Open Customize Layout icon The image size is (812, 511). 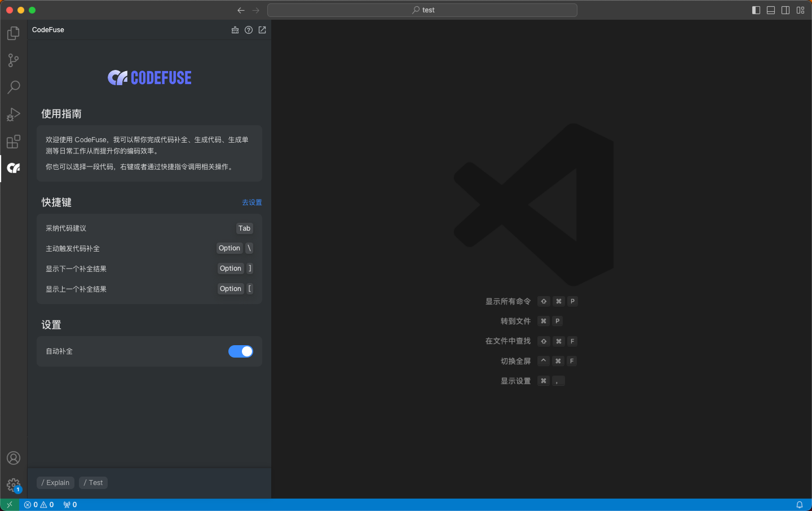[800, 10]
